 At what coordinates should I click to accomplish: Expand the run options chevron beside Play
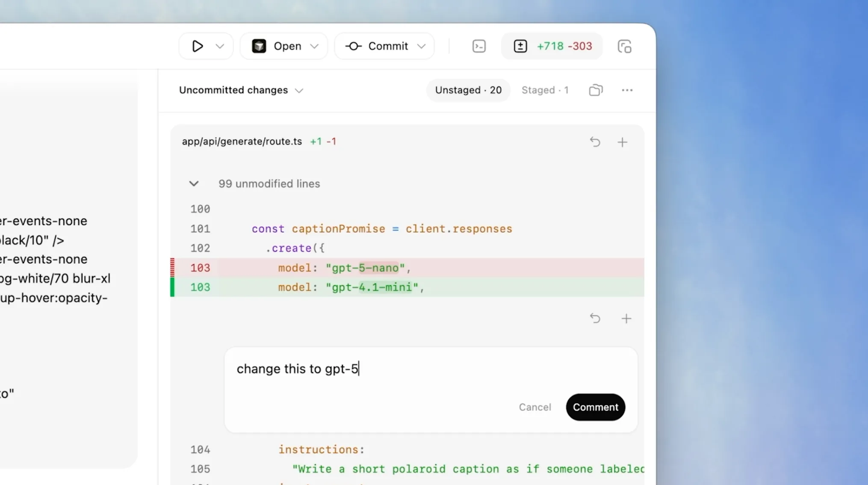[x=219, y=46]
